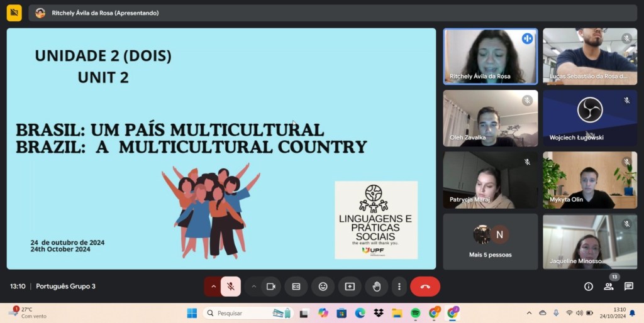
Task: Leave the call with the red button
Action: coord(425,287)
